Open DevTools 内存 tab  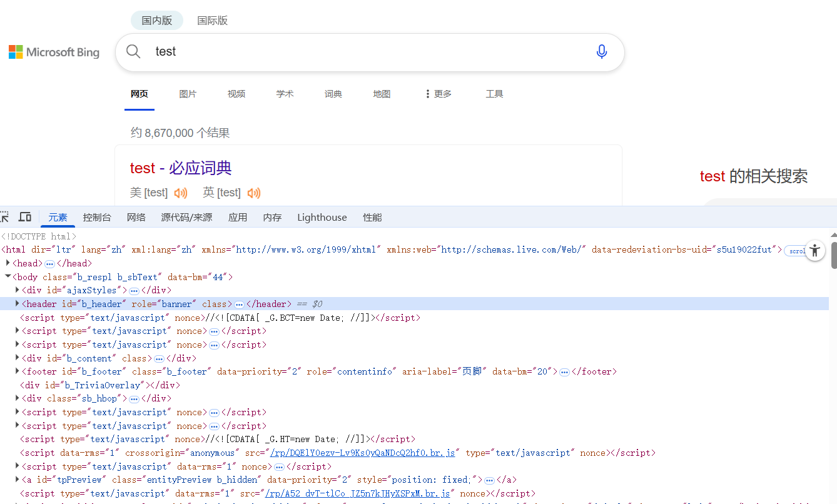pyautogui.click(x=272, y=217)
